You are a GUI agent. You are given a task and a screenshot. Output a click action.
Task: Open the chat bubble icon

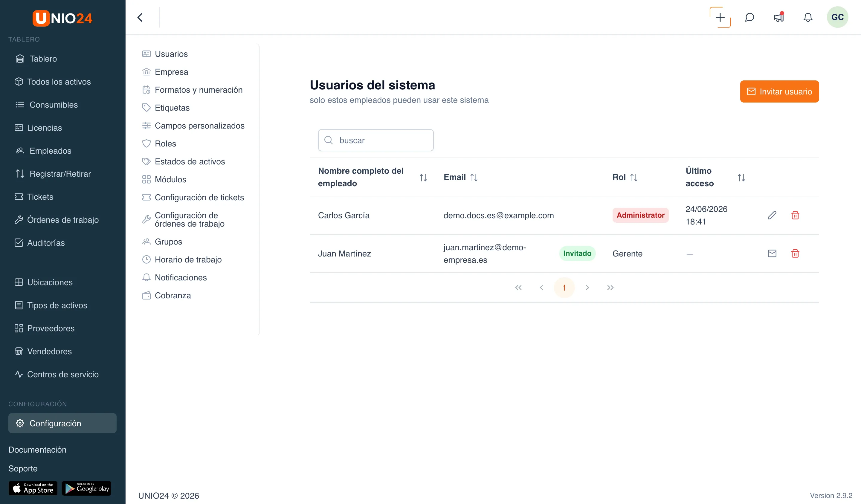[749, 17]
